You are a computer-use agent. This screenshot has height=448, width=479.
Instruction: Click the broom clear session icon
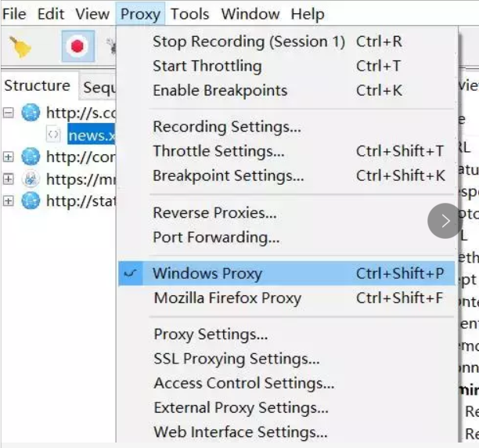click(x=20, y=48)
